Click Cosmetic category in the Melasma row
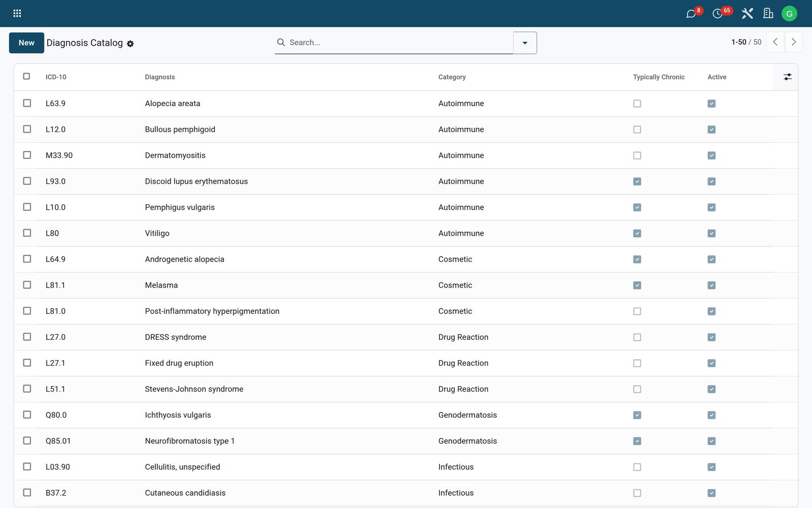This screenshot has height=508, width=812. pyautogui.click(x=455, y=285)
